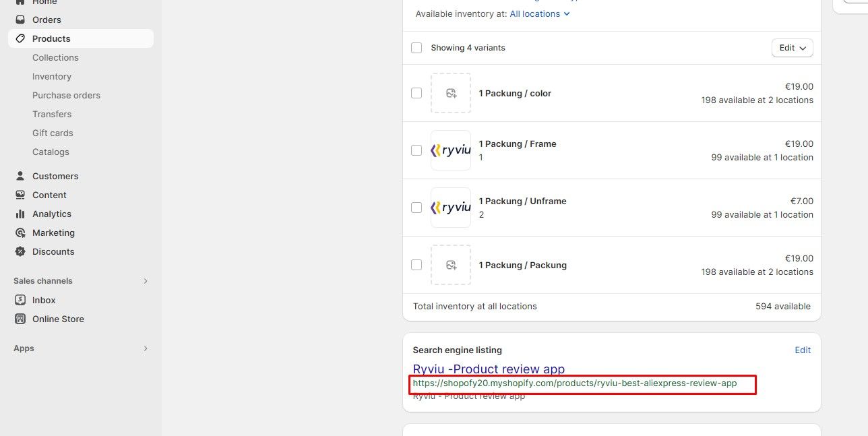868x436 pixels.
Task: Expand the Sales channels section
Action: 146,281
